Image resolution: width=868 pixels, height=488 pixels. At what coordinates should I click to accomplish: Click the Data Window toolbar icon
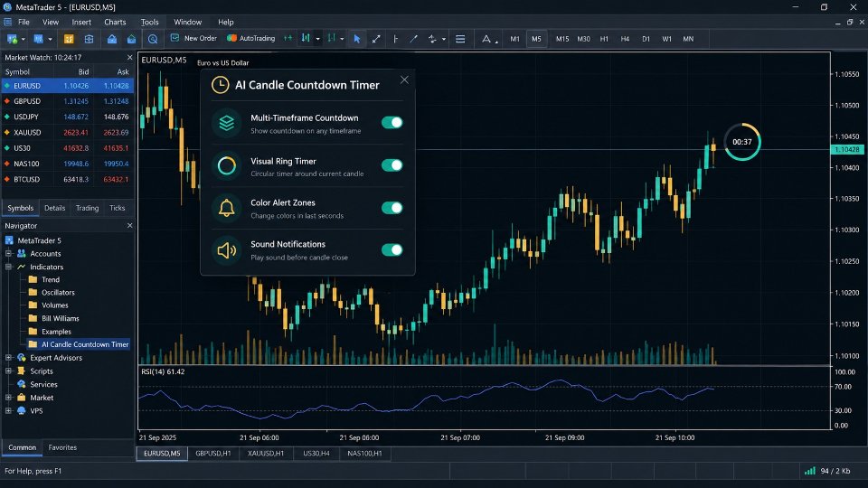pos(90,39)
